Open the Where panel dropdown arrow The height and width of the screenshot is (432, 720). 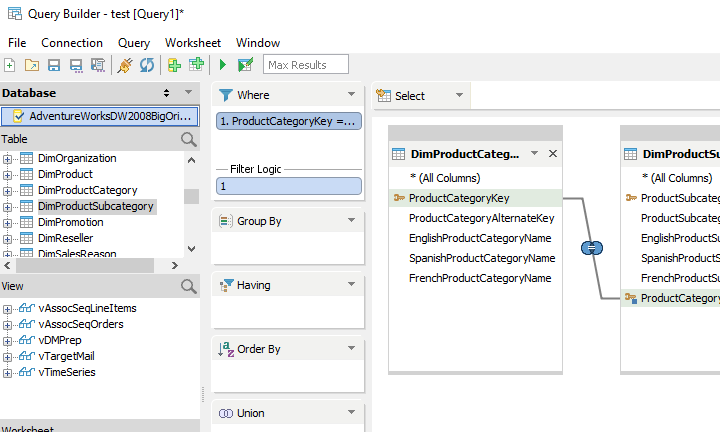(x=351, y=94)
